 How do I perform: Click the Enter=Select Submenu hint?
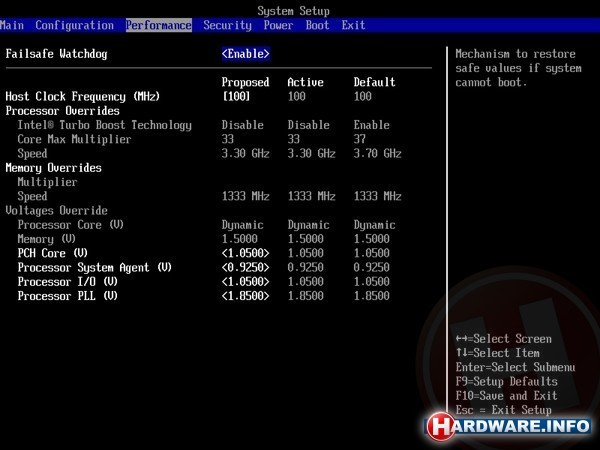pos(515,367)
